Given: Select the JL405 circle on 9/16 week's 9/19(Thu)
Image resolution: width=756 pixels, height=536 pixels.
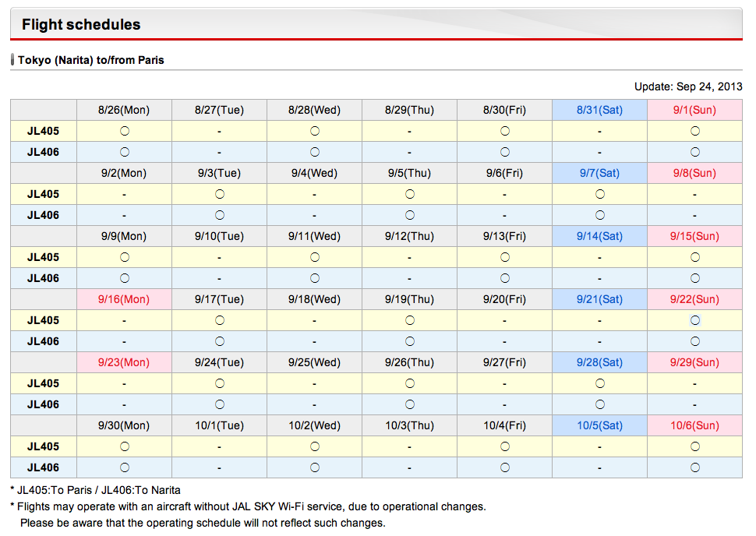Looking at the screenshot, I should pyautogui.click(x=409, y=320).
